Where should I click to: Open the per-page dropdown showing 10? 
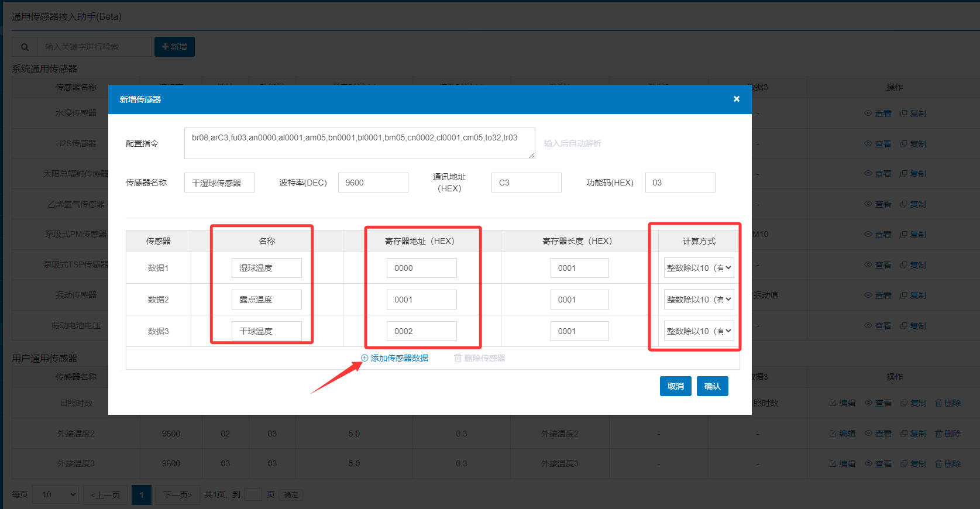point(56,494)
